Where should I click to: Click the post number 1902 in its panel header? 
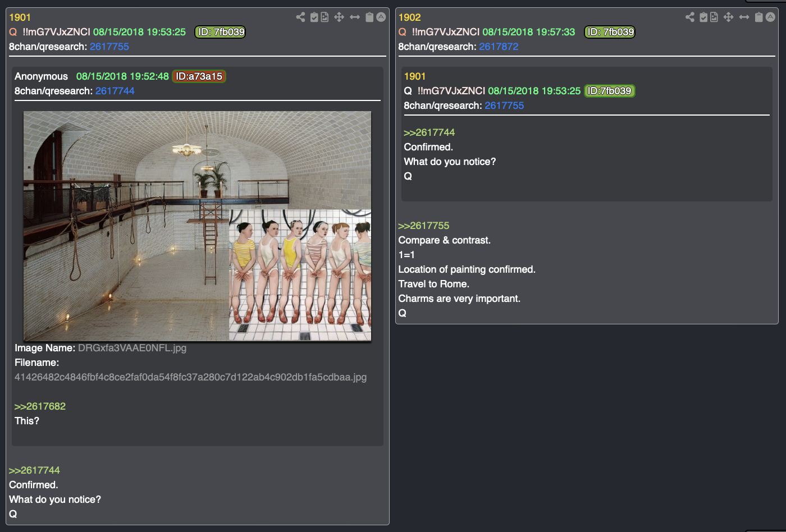409,17
